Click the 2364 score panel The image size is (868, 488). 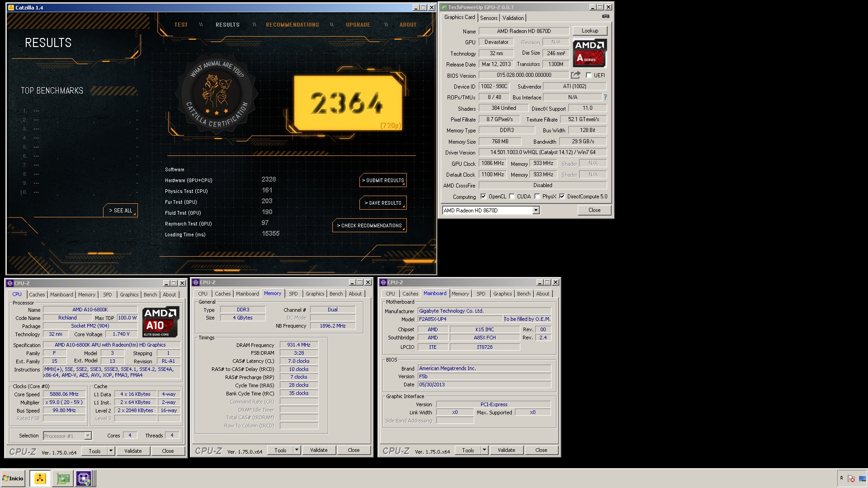[x=348, y=103]
